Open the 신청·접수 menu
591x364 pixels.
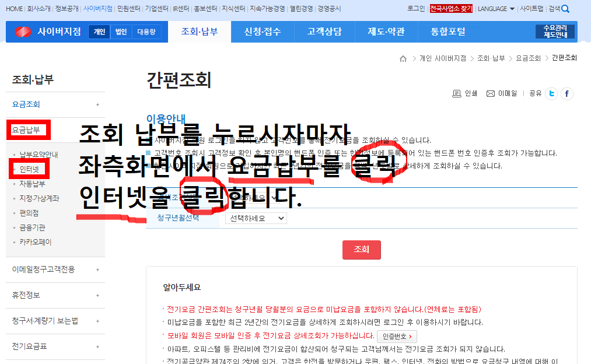[262, 32]
